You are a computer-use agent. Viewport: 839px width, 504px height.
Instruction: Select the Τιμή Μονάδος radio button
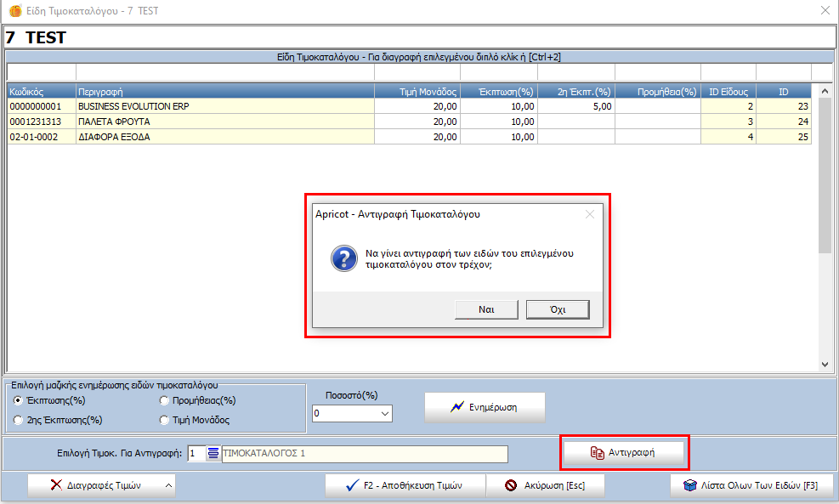point(164,420)
